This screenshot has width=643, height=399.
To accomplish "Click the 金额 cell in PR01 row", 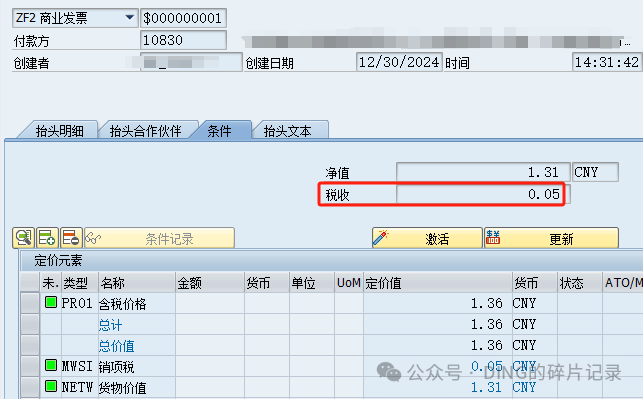I will point(210,303).
